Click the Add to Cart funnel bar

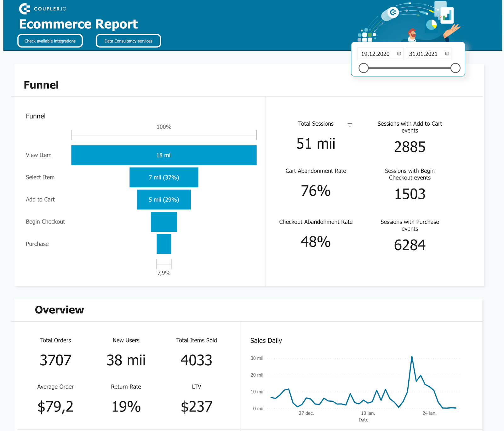pos(164,199)
